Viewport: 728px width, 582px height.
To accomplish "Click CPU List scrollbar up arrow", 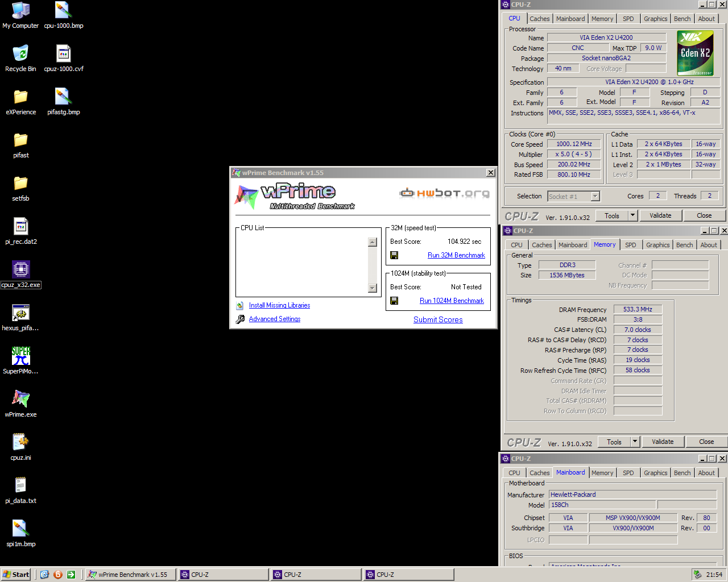I will tap(373, 242).
